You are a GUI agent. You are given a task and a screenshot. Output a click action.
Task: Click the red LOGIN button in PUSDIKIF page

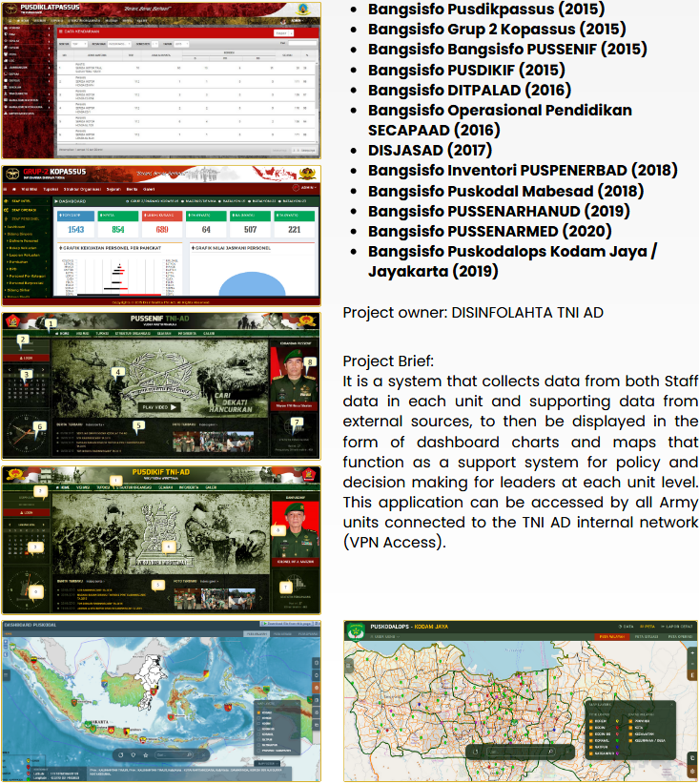tap(27, 512)
